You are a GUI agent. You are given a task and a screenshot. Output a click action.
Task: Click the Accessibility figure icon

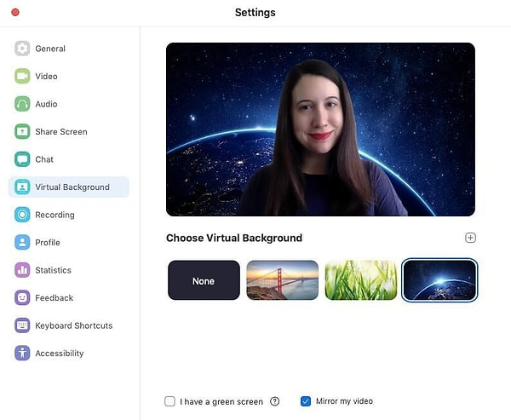tap(22, 354)
